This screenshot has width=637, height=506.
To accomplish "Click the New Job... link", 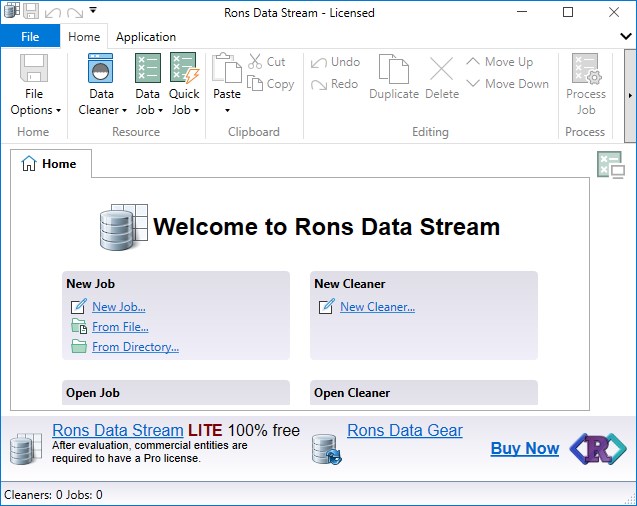I will pos(119,307).
